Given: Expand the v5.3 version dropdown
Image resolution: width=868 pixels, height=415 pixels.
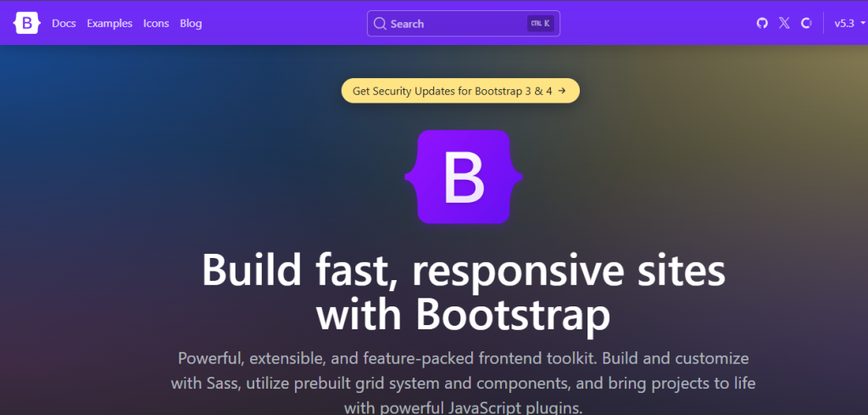Looking at the screenshot, I should click(x=849, y=23).
